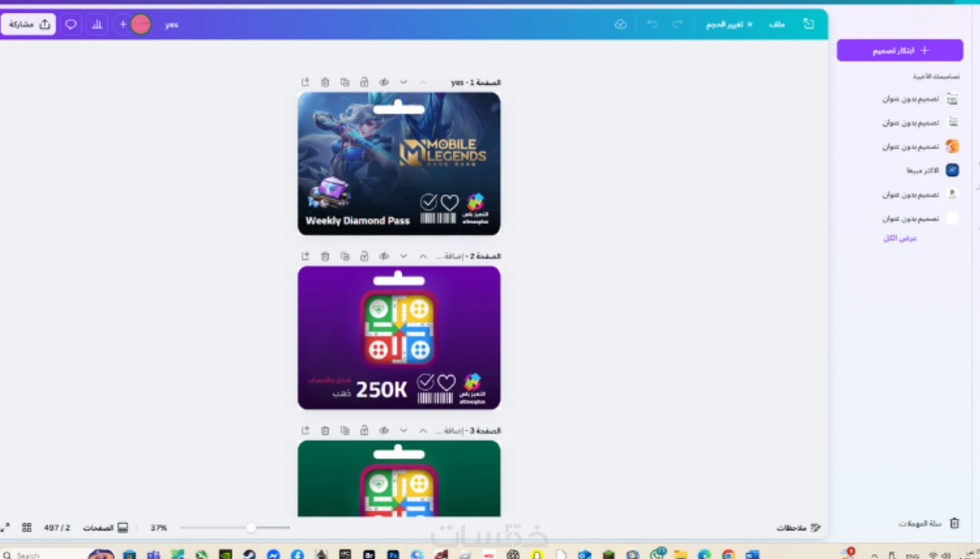Open Photoshop from the taskbar
Screen dimensions: 980x559
point(393,554)
